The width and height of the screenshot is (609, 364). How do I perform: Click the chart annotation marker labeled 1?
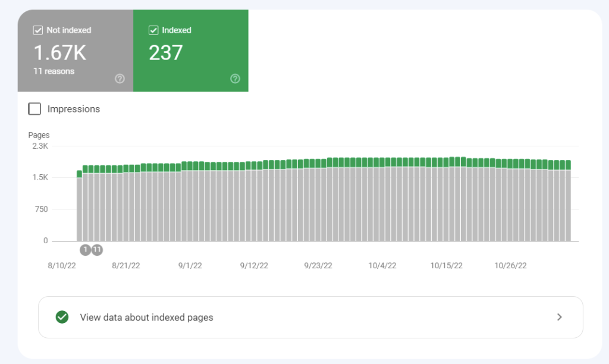pyautogui.click(x=85, y=250)
